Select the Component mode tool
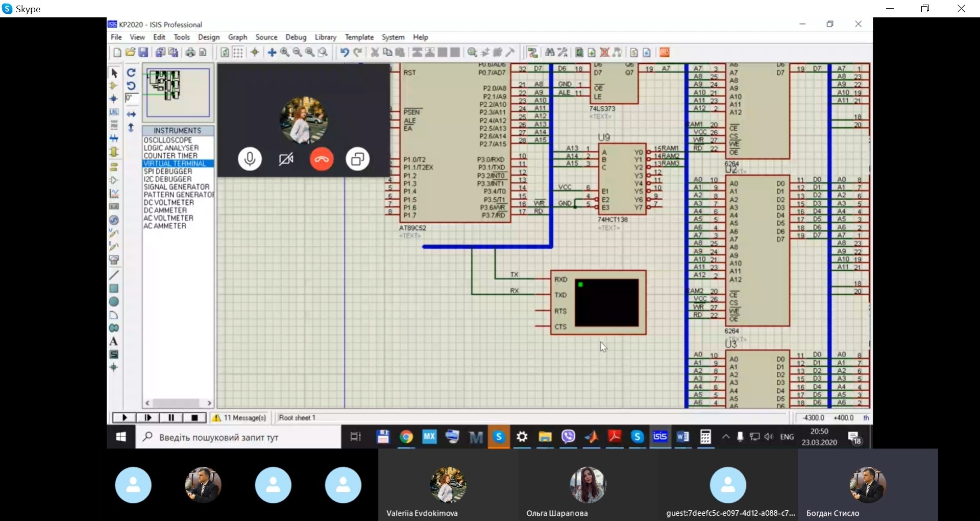 click(x=114, y=86)
